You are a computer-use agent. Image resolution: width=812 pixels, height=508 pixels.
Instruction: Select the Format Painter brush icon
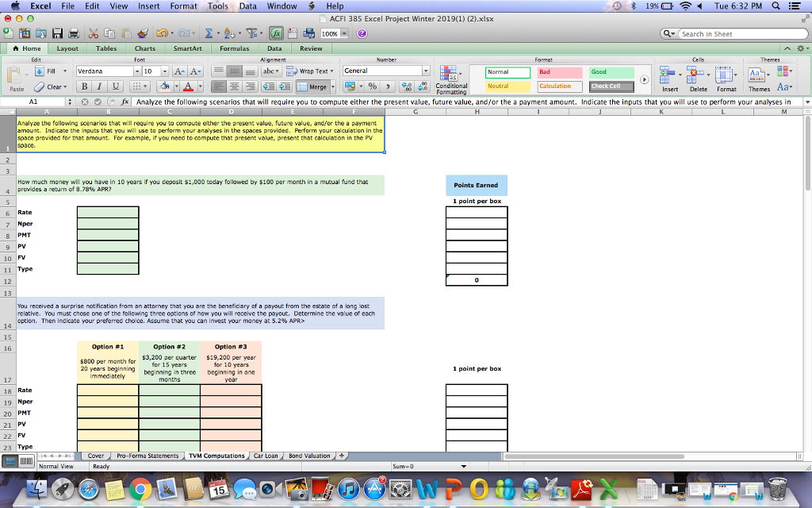tap(143, 33)
